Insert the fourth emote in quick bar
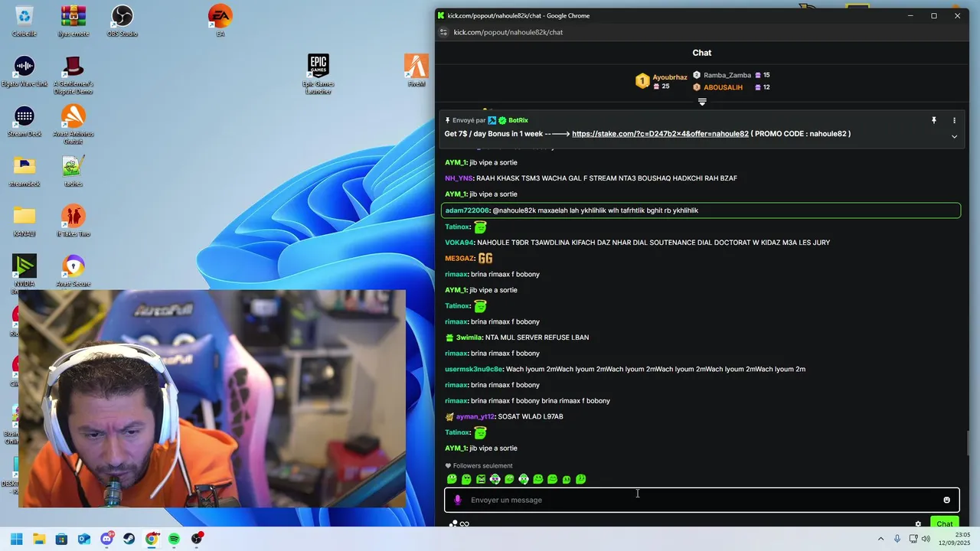This screenshot has height=551, width=980. click(495, 479)
